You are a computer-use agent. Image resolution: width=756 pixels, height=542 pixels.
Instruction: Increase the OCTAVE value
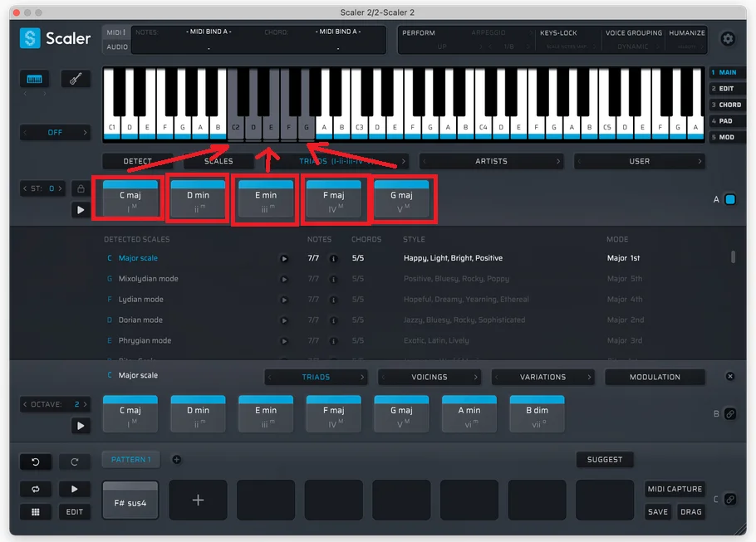86,404
